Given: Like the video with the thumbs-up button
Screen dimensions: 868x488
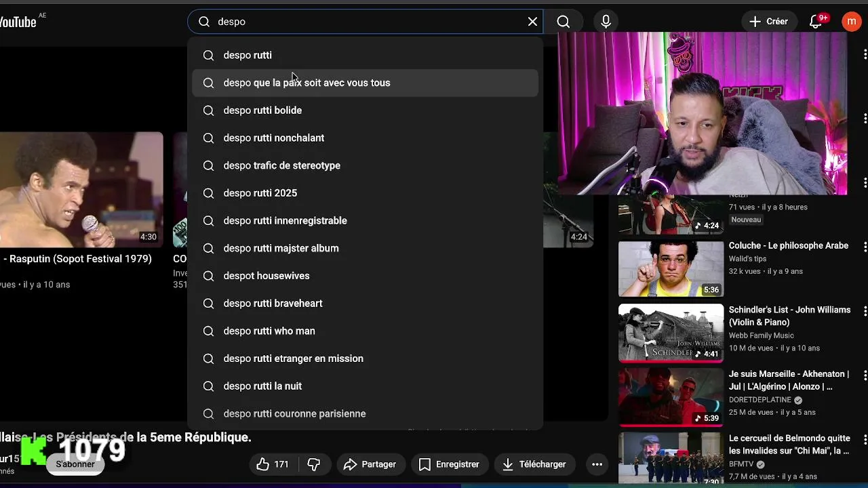Looking at the screenshot, I should tap(273, 464).
